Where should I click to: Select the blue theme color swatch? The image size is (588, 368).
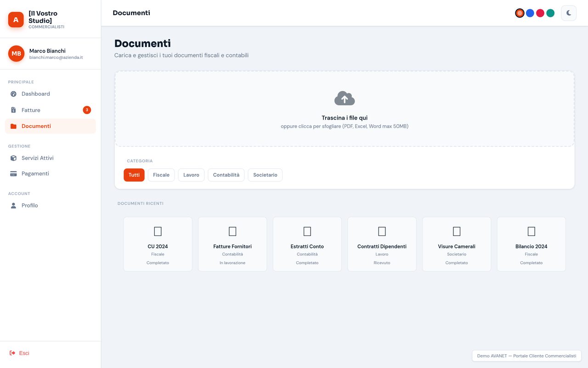530,13
